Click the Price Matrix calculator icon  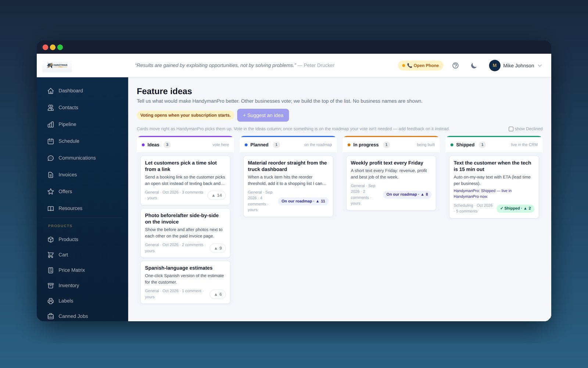tap(51, 270)
